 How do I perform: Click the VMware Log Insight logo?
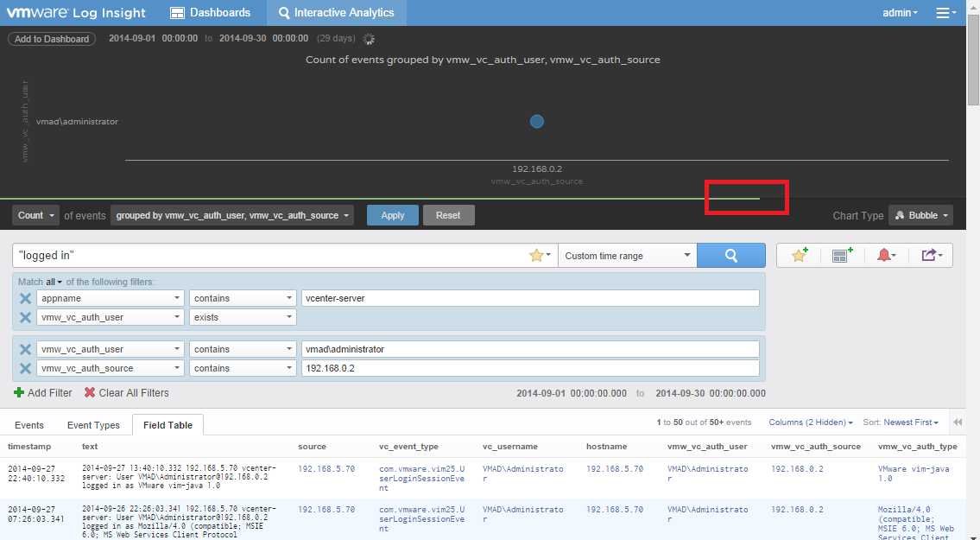pos(76,12)
